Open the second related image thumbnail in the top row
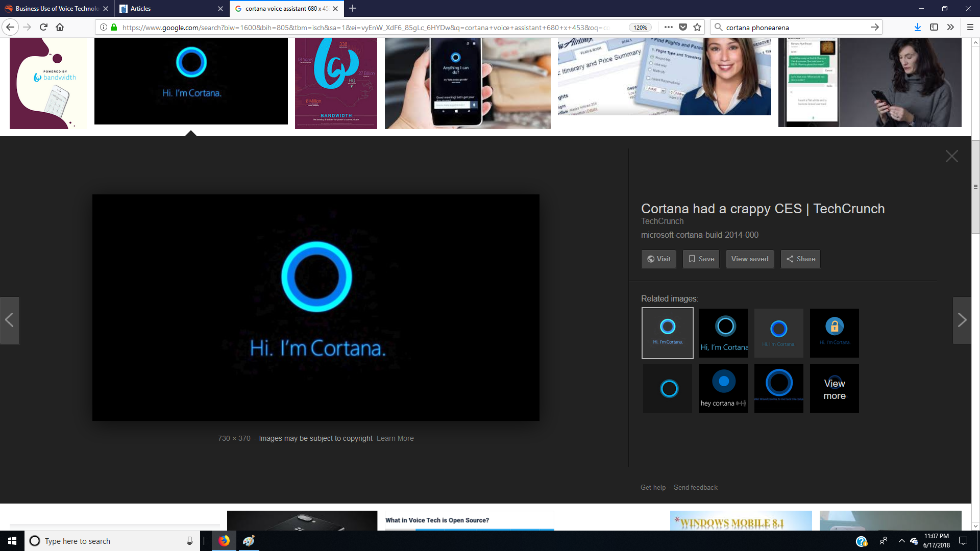This screenshot has height=551, width=980. (723, 333)
